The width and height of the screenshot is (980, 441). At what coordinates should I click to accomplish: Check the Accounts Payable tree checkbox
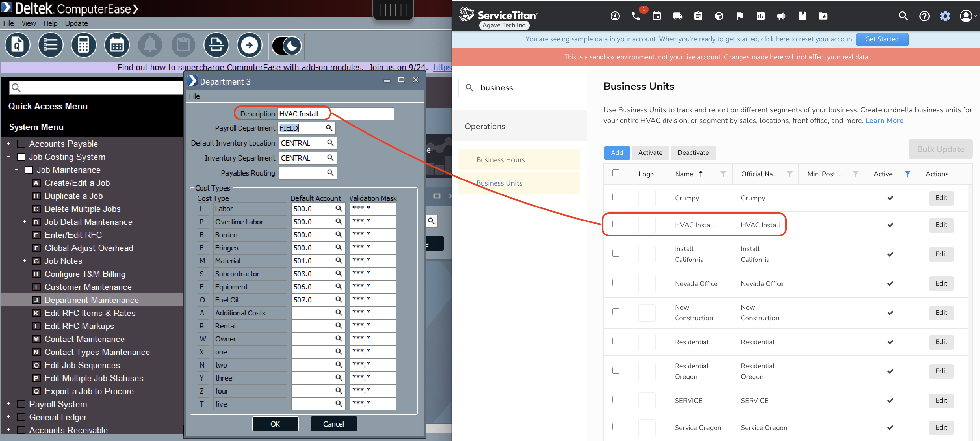(21, 144)
